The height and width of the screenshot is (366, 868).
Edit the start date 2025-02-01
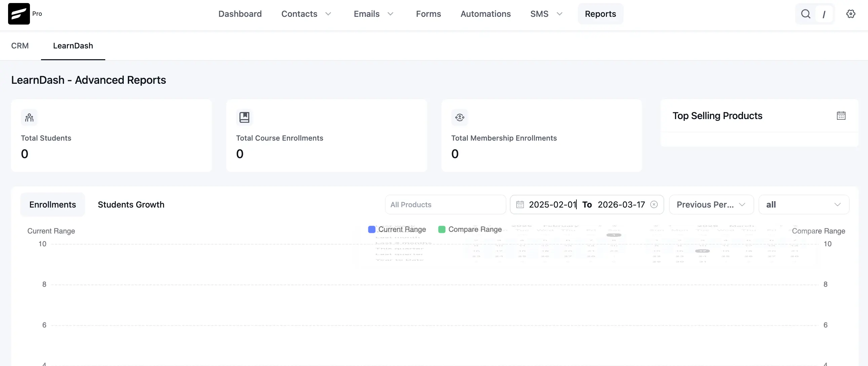[x=553, y=205]
